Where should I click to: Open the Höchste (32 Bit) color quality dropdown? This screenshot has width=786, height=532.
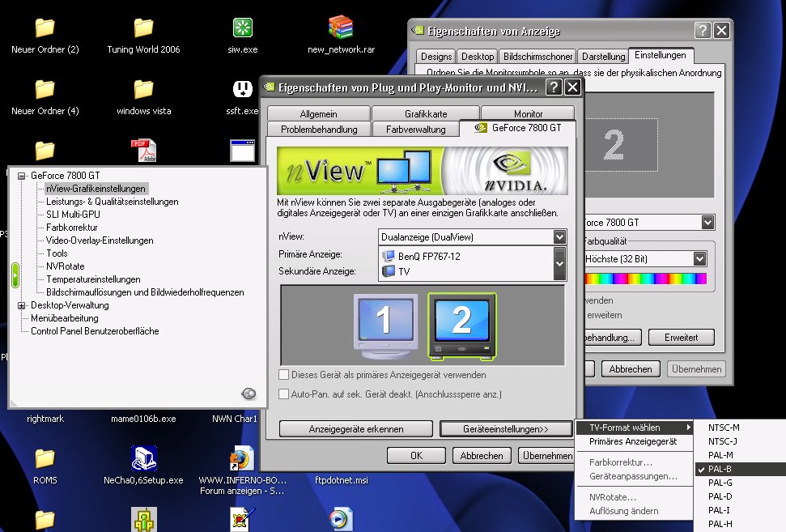click(x=699, y=259)
